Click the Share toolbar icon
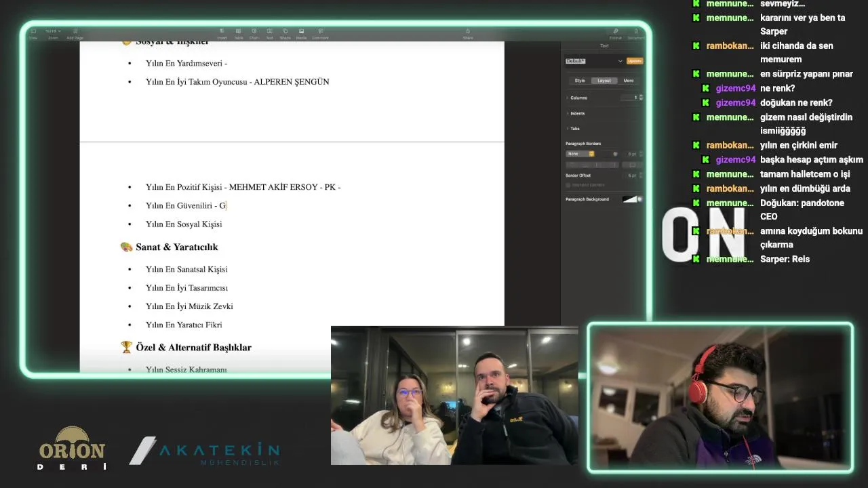 tap(467, 34)
